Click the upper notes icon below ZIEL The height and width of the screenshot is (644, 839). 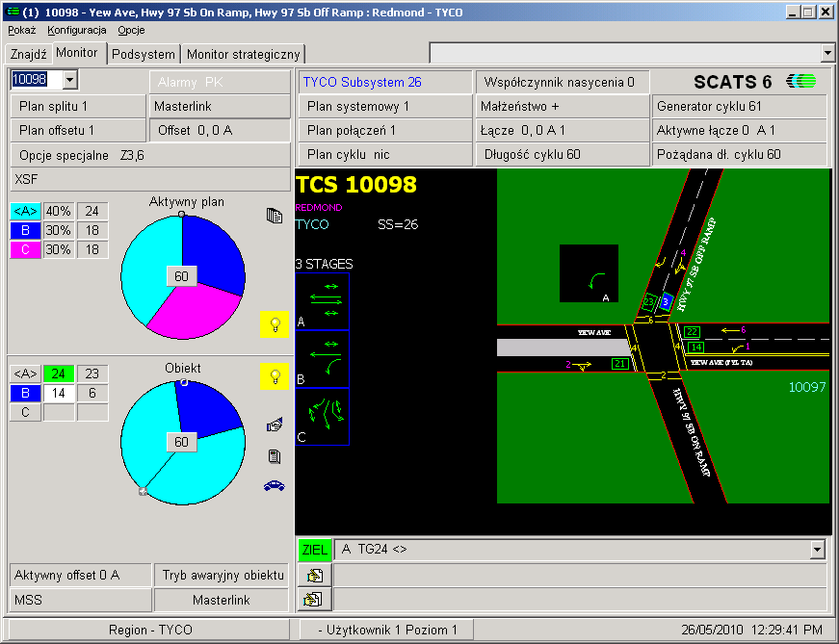[x=314, y=576]
